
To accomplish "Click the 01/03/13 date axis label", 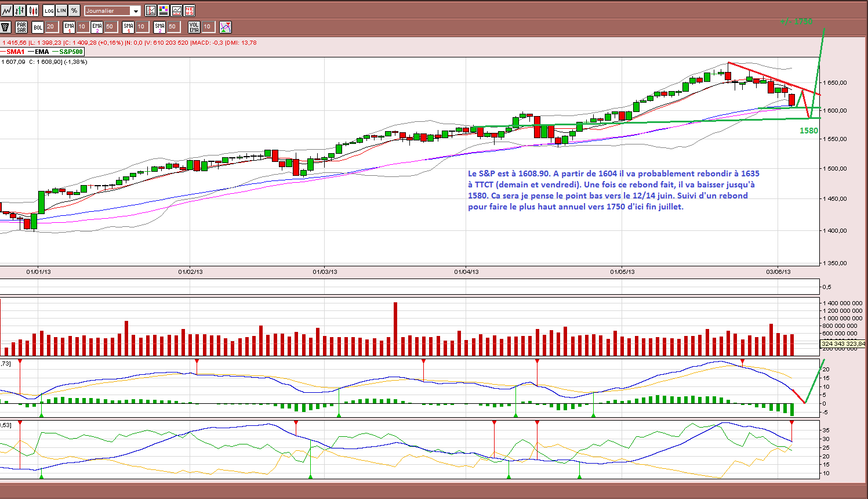I will tap(325, 272).
